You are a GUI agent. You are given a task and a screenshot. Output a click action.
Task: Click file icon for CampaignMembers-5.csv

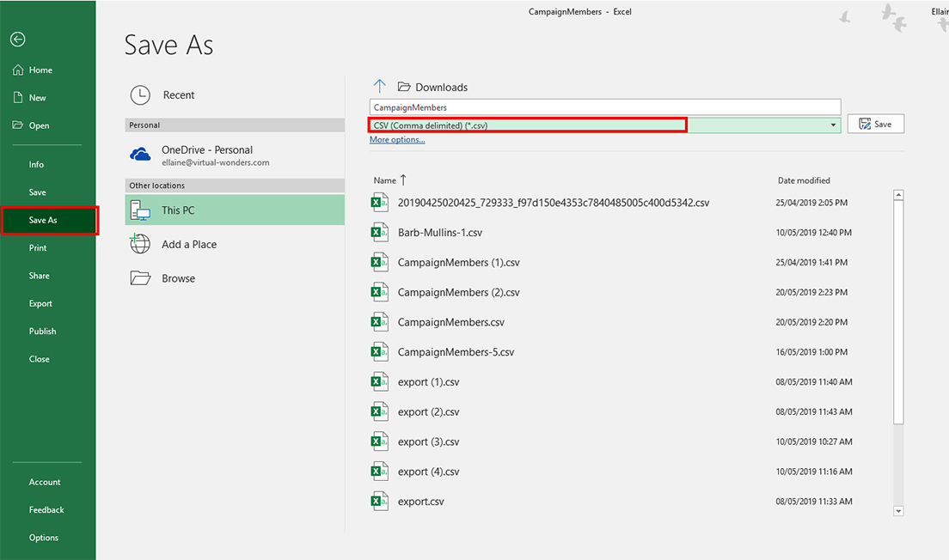tap(379, 352)
